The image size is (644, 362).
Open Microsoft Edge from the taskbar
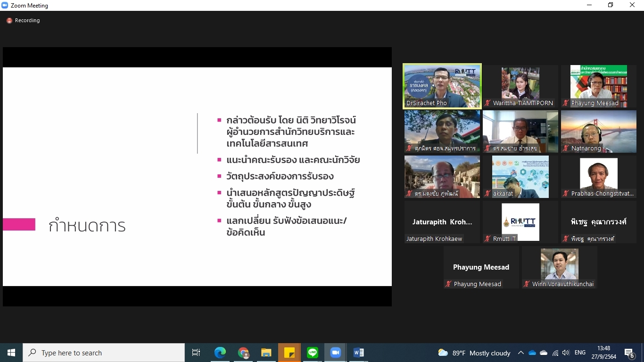(x=220, y=353)
